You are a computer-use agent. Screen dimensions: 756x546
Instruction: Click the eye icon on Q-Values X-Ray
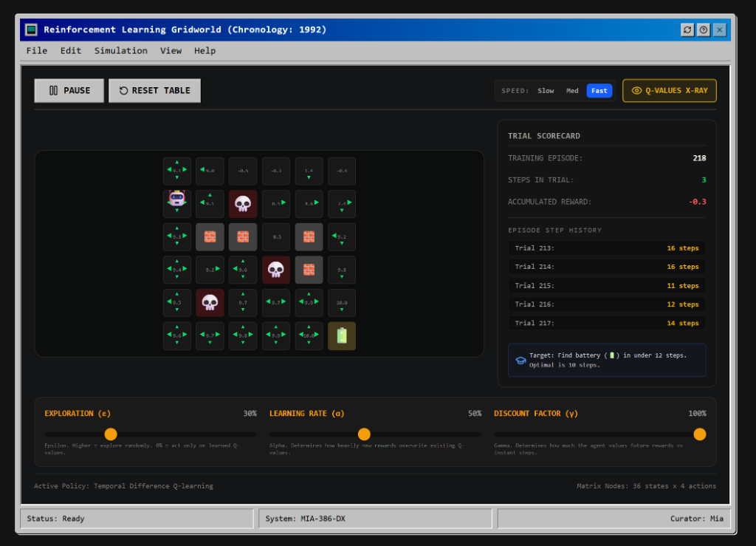[x=636, y=91]
